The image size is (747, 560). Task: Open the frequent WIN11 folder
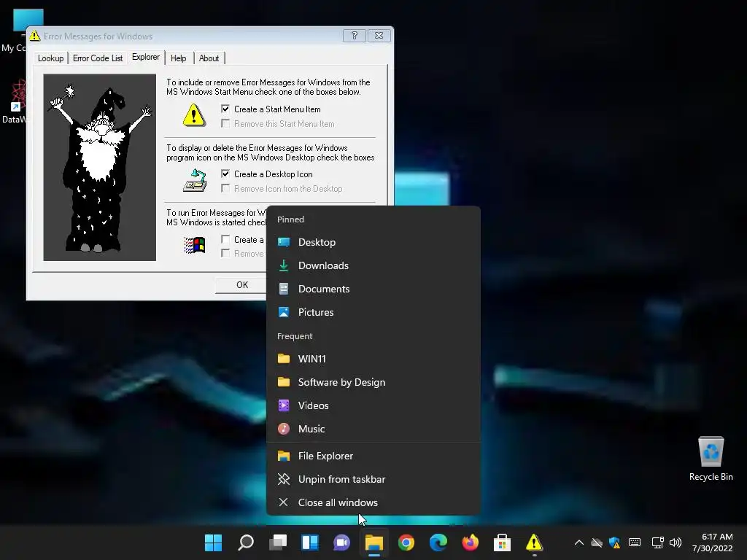[x=373, y=359]
